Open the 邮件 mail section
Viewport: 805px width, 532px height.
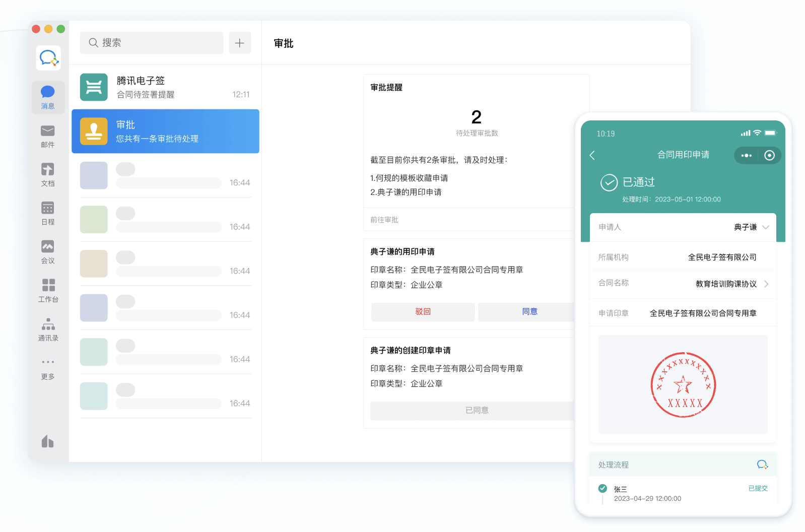tap(48, 136)
